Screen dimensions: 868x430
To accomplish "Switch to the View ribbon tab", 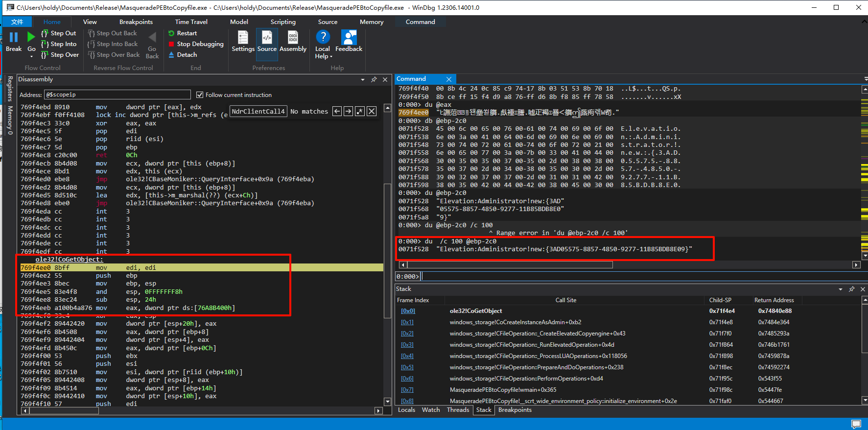I will coord(90,22).
